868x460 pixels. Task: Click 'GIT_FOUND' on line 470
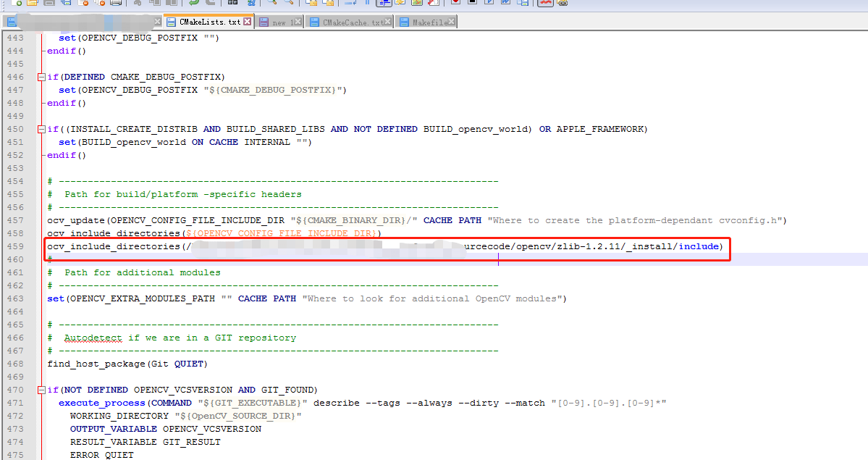click(x=287, y=390)
